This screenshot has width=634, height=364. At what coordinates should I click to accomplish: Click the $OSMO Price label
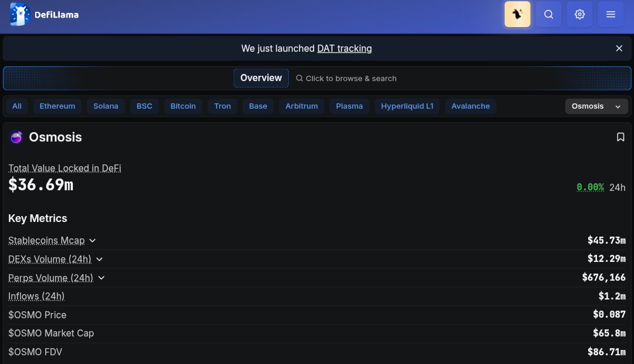(37, 315)
